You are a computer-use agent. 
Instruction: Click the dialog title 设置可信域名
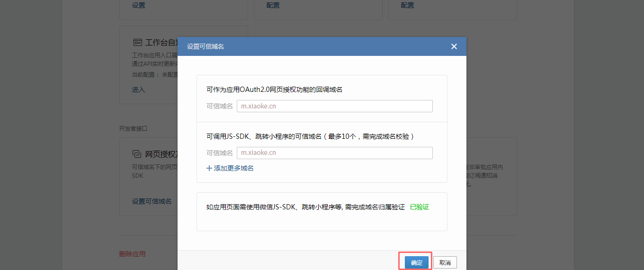[x=206, y=46]
